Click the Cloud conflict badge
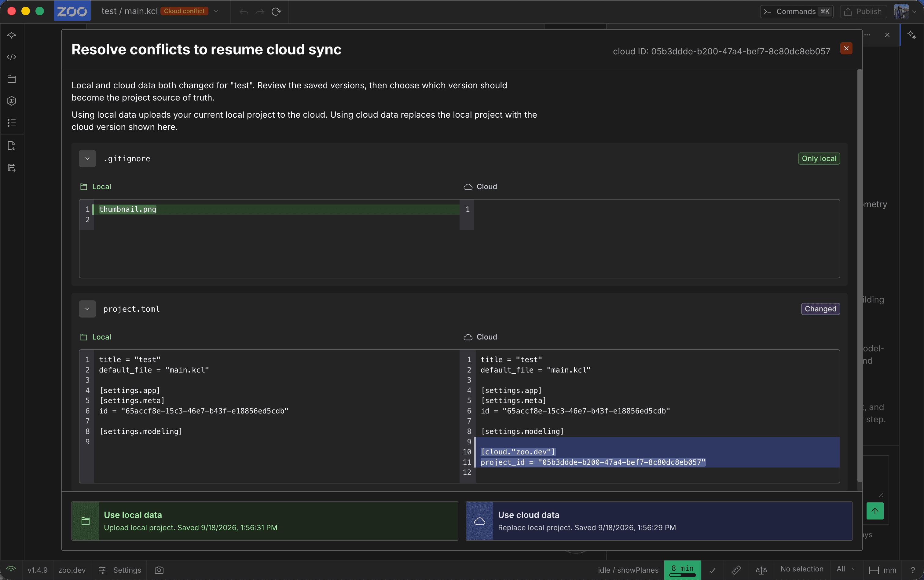The height and width of the screenshot is (580, 924). point(184,11)
